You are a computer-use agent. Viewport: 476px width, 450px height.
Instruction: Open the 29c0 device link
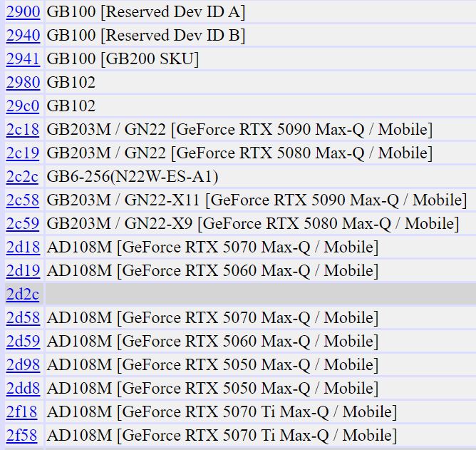click(x=23, y=106)
